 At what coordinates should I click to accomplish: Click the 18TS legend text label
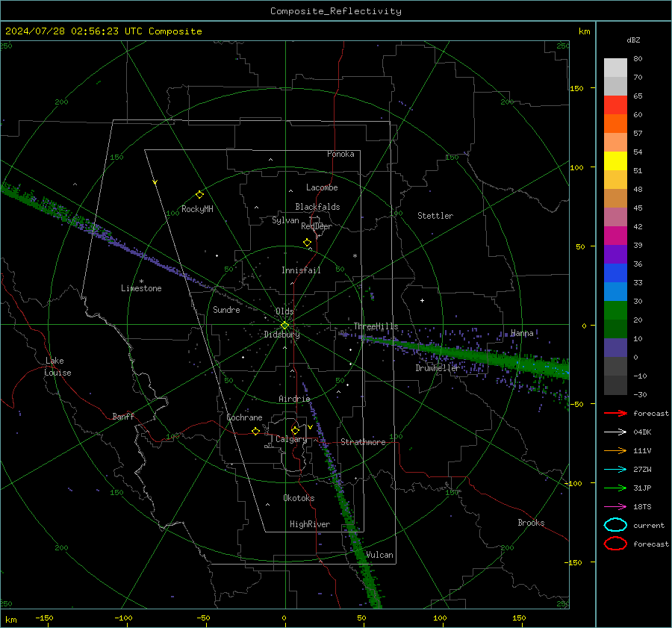[642, 507]
